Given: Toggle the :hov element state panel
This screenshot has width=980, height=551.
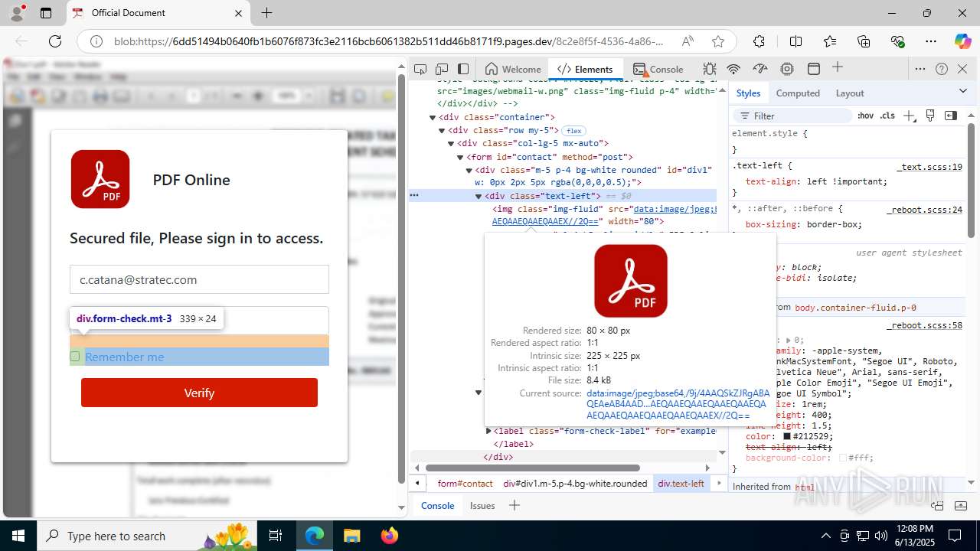Looking at the screenshot, I should 865,116.
